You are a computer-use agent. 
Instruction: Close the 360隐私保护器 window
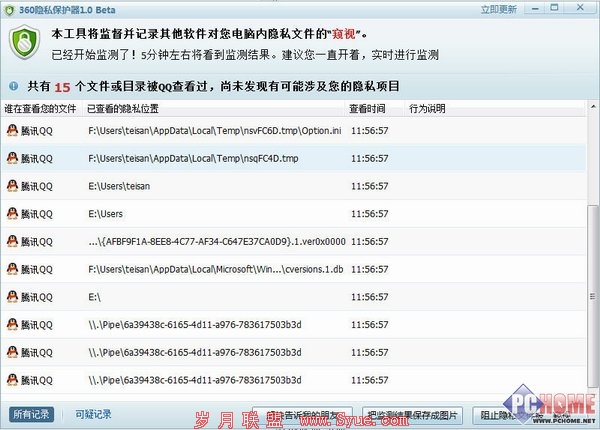coord(580,8)
